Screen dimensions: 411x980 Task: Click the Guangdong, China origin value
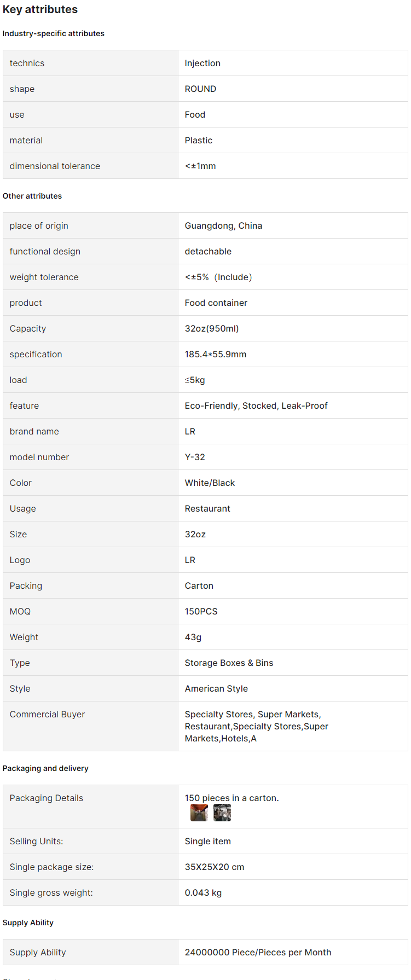click(223, 225)
